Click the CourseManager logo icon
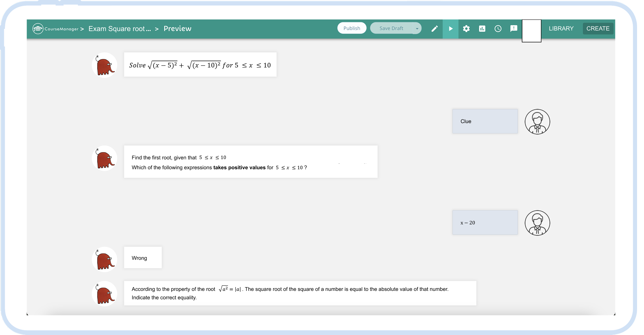Viewport: 644px width, 335px height. pyautogui.click(x=38, y=28)
